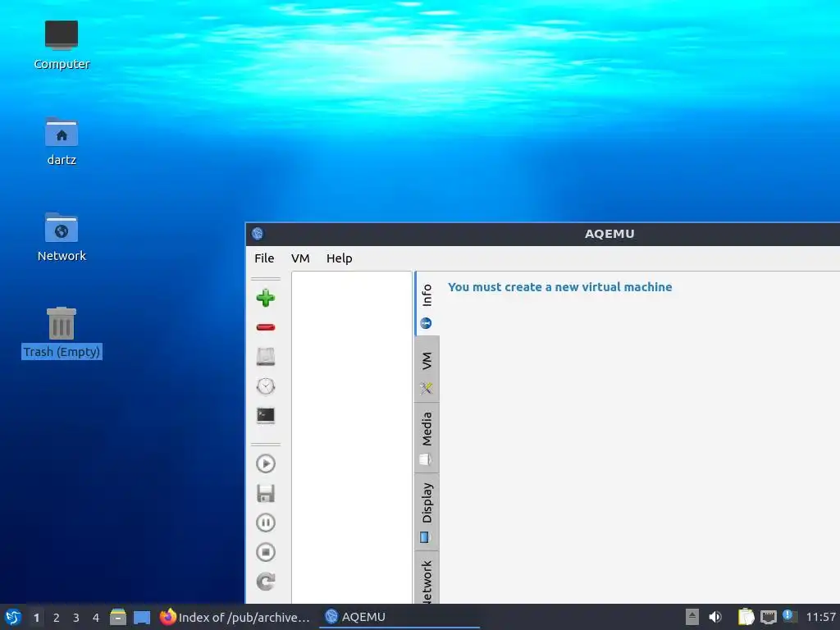Viewport: 840px width, 630px height.
Task: Start the virtual machine with the play button
Action: click(266, 464)
